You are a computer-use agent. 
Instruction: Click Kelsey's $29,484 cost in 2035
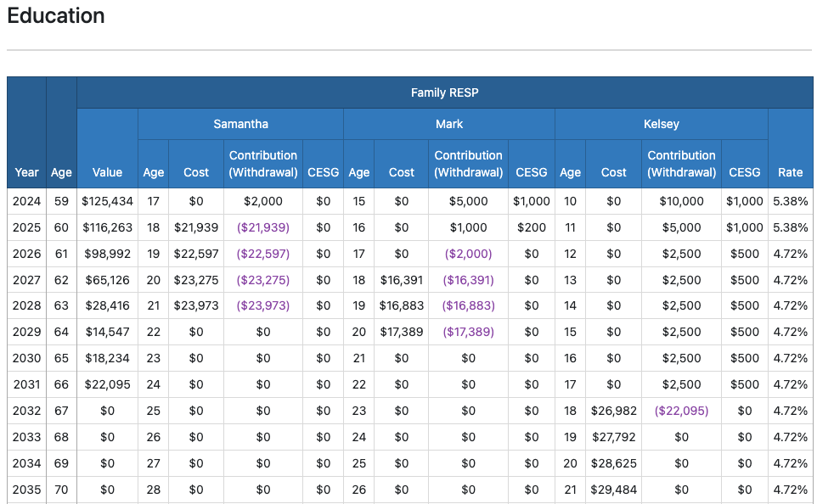(x=613, y=490)
